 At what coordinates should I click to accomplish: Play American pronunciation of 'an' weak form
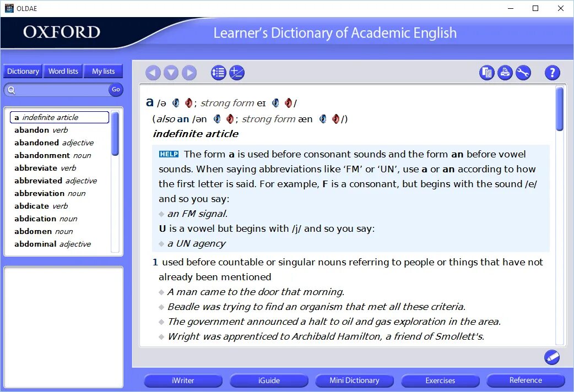tap(230, 119)
